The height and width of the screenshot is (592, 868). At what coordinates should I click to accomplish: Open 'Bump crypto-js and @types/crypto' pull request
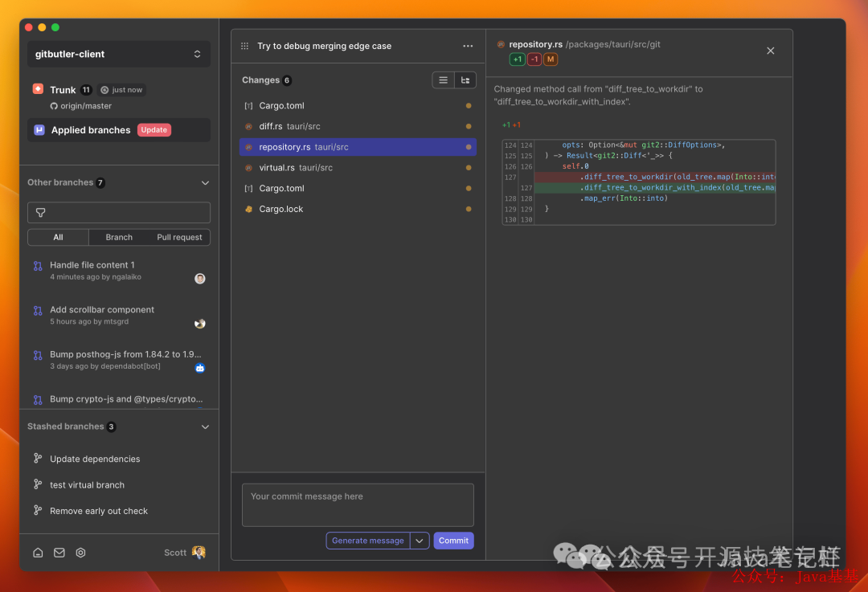pyautogui.click(x=118, y=399)
